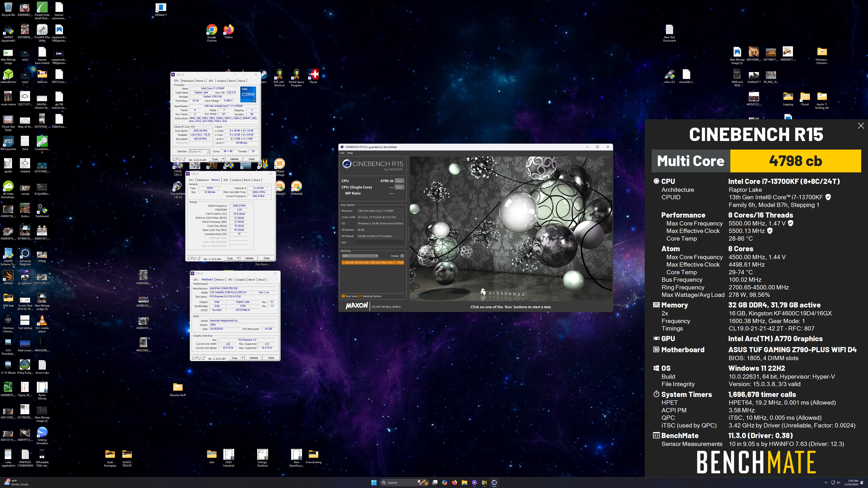Select the balenaEtcher desktop icon
The height and width of the screenshot is (488, 868).
pyautogui.click(x=8, y=76)
